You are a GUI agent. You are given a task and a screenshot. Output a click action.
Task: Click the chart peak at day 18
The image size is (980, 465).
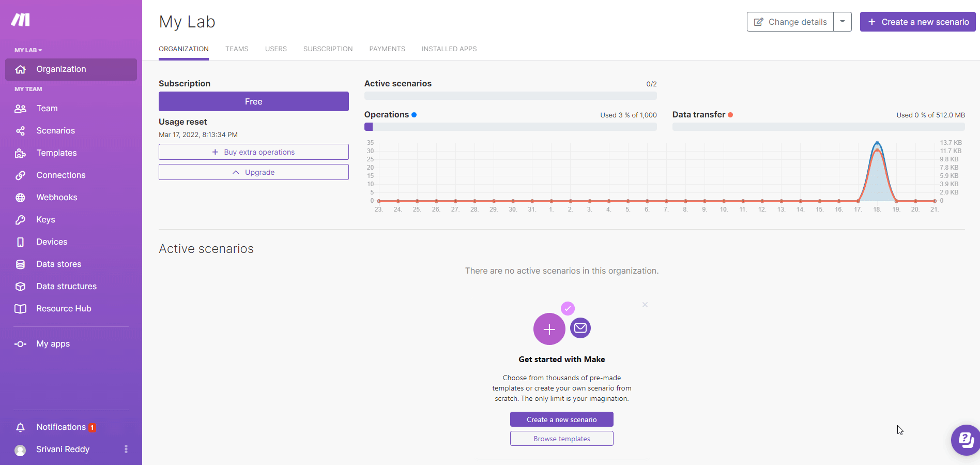877,143
